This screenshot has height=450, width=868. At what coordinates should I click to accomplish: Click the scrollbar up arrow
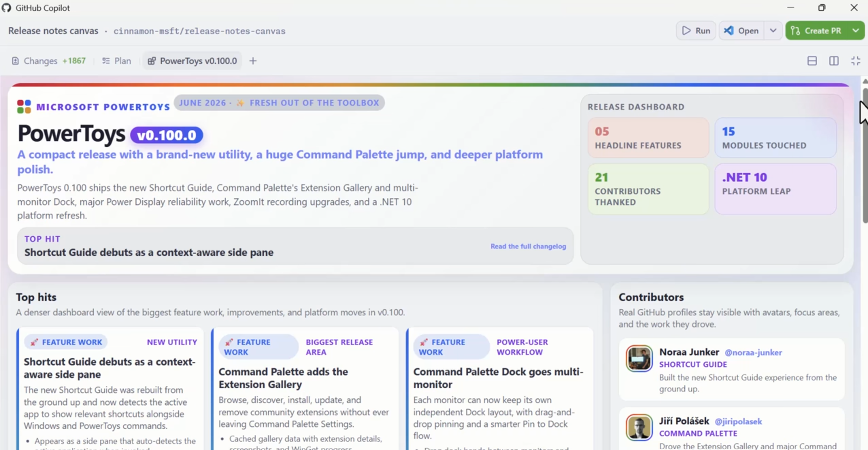point(865,81)
